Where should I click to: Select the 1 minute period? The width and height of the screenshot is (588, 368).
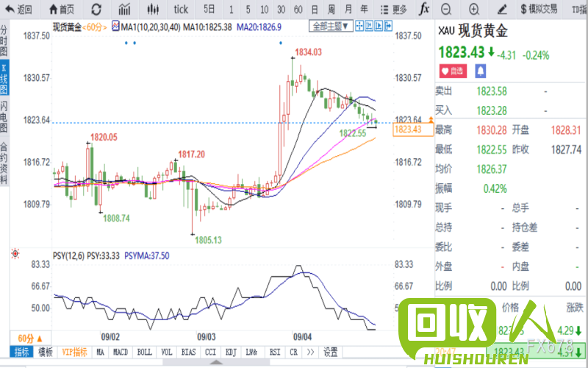[x=231, y=10]
